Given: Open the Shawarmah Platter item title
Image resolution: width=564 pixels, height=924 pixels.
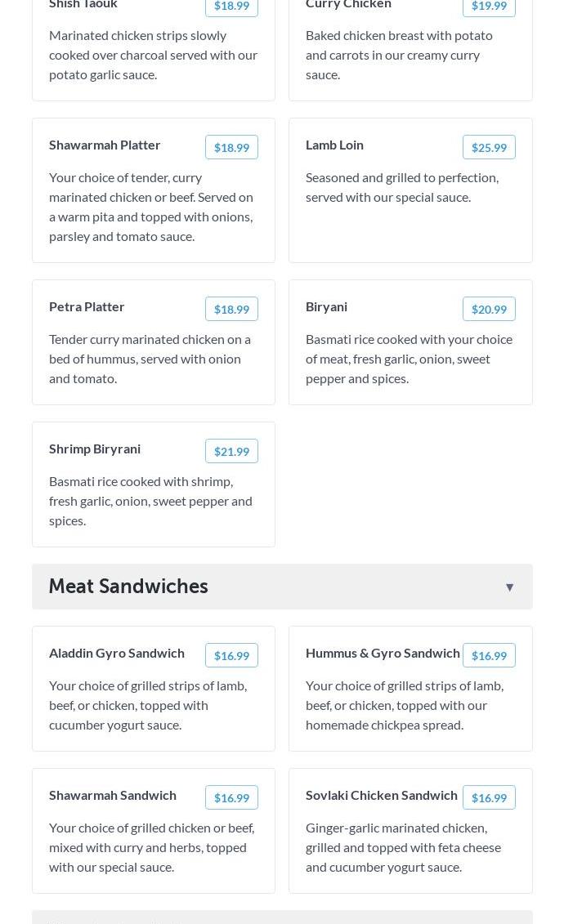Looking at the screenshot, I should [x=105, y=145].
